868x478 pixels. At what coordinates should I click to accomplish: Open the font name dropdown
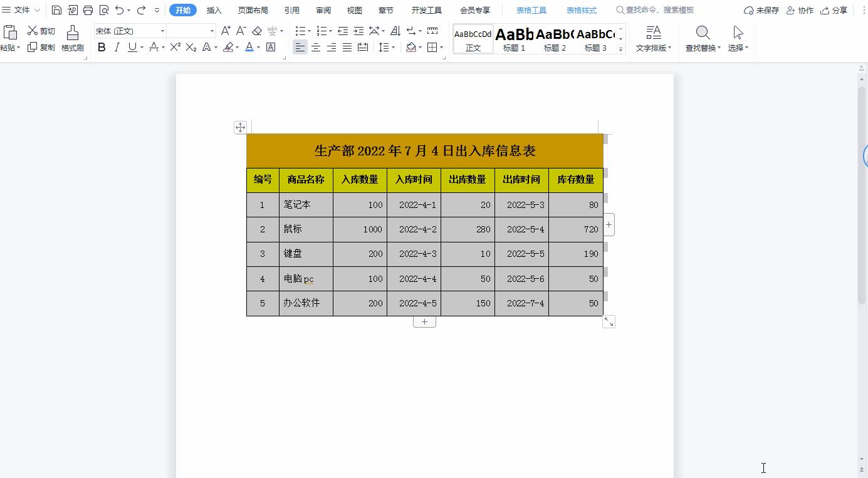pos(162,31)
